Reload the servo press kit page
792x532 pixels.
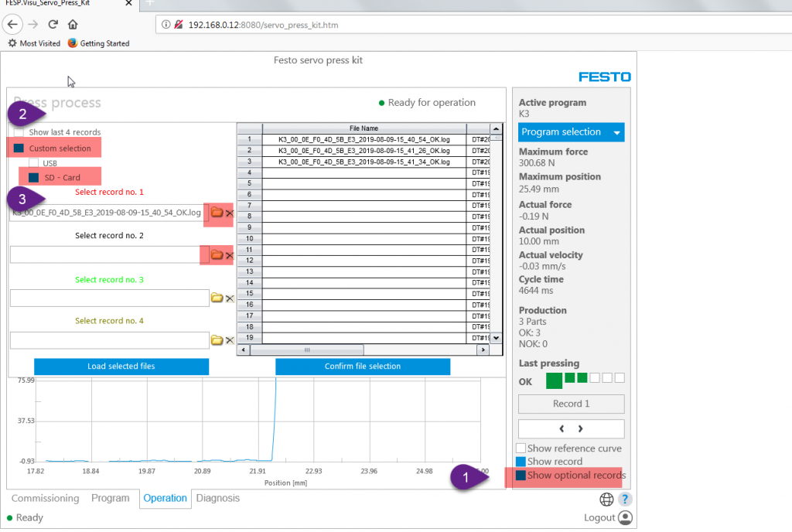tap(53, 24)
